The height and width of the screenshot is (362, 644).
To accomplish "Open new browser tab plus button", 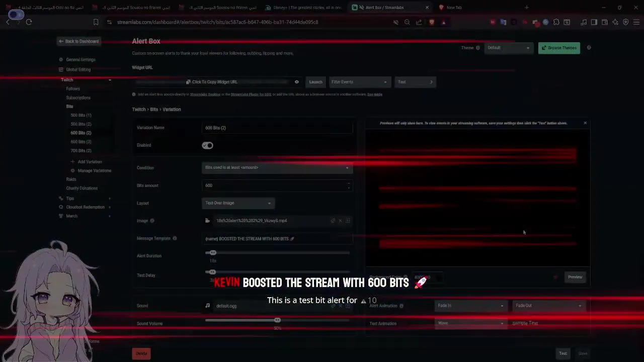I will point(527,8).
